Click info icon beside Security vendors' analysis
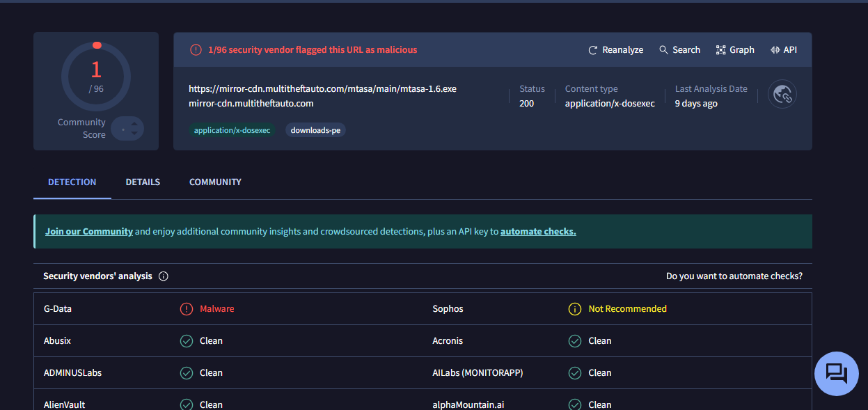 coord(164,276)
